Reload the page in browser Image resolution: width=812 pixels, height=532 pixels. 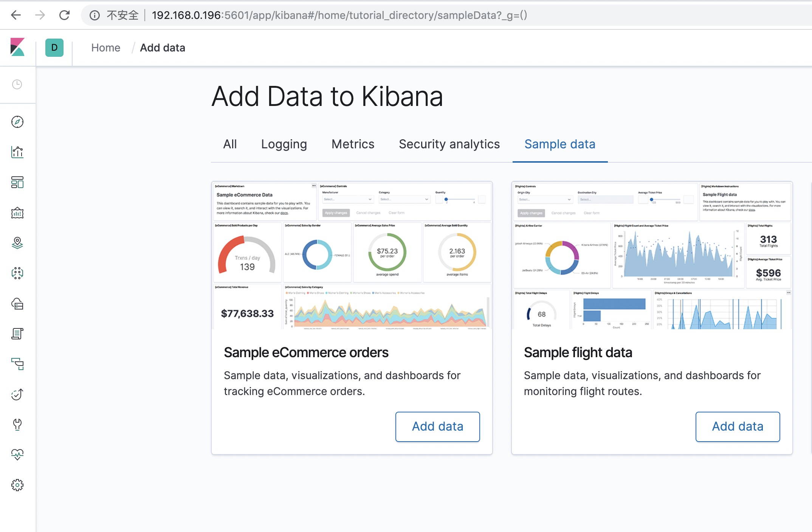point(65,15)
